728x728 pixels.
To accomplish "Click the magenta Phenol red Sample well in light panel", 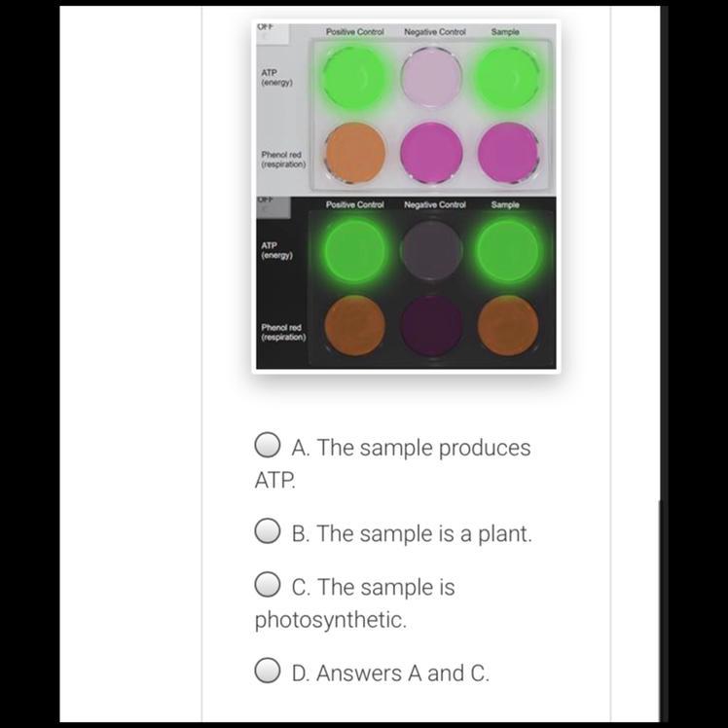I will pos(508,153).
